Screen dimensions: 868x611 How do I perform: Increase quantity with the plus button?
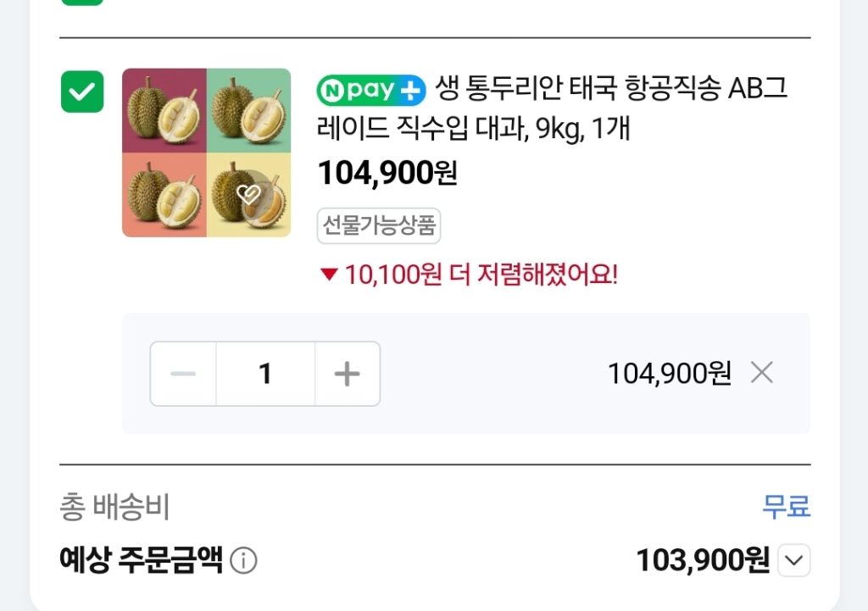tap(347, 374)
